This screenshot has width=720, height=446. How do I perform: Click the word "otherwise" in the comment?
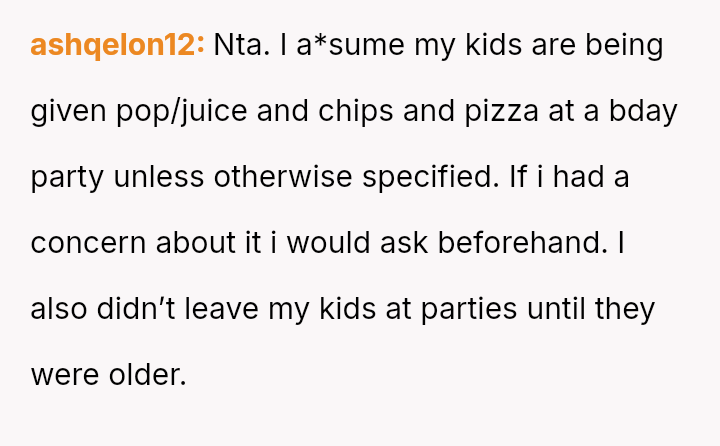[283, 177]
